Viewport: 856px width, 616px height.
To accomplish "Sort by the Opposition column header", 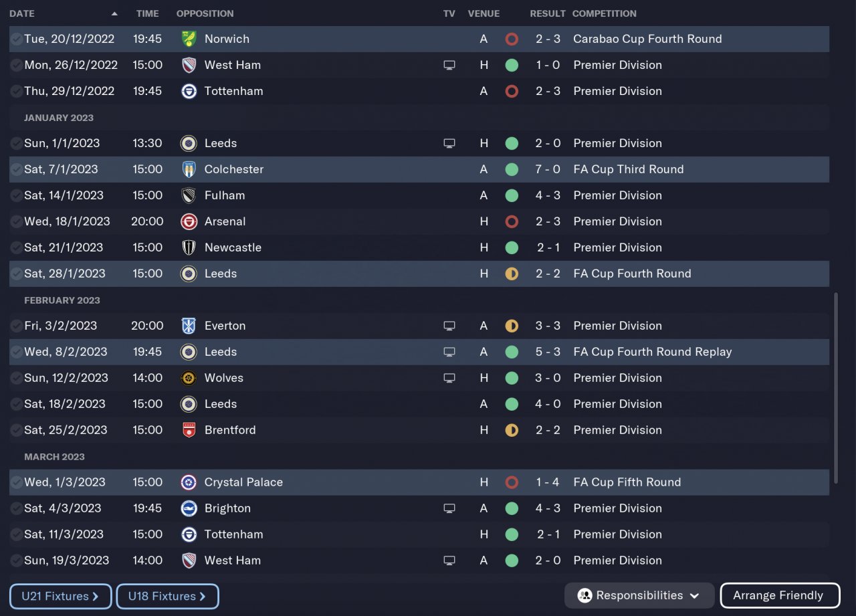I will (x=205, y=13).
